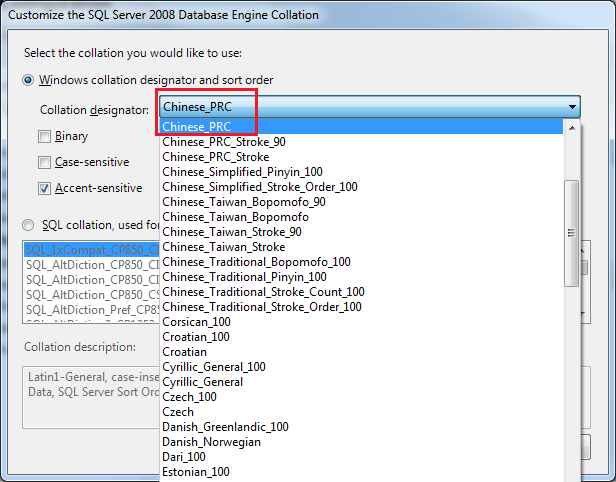Select Chinese_Simplified_Stroke_Order_100 collation
The width and height of the screenshot is (616, 482).
[361, 187]
